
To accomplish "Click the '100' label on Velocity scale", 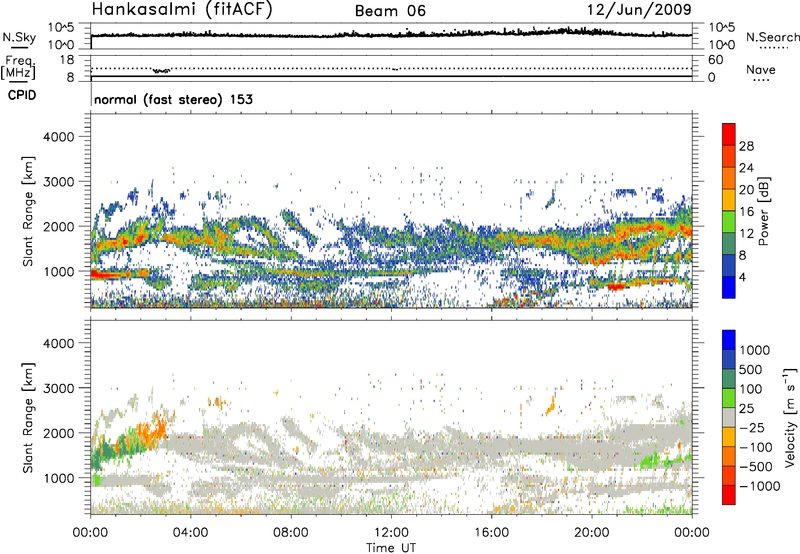I will [x=753, y=389].
